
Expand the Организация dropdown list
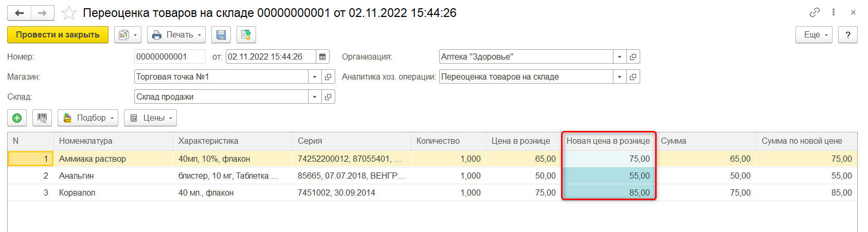point(620,57)
